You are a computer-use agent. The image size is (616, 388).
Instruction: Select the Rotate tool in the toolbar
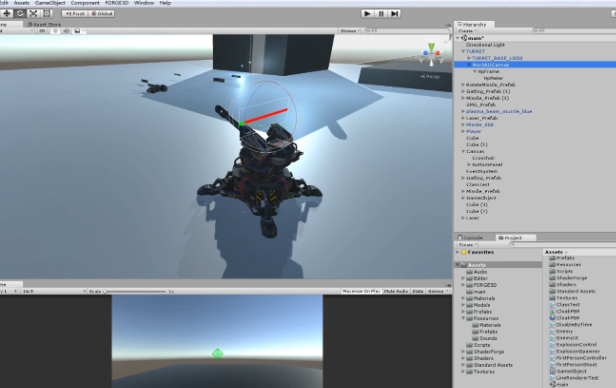(20, 13)
